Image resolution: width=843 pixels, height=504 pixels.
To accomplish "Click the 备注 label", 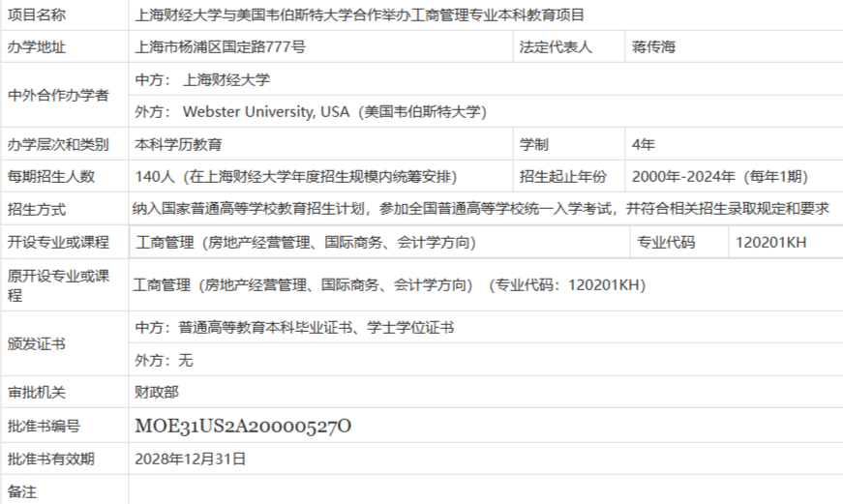I will (22, 491).
